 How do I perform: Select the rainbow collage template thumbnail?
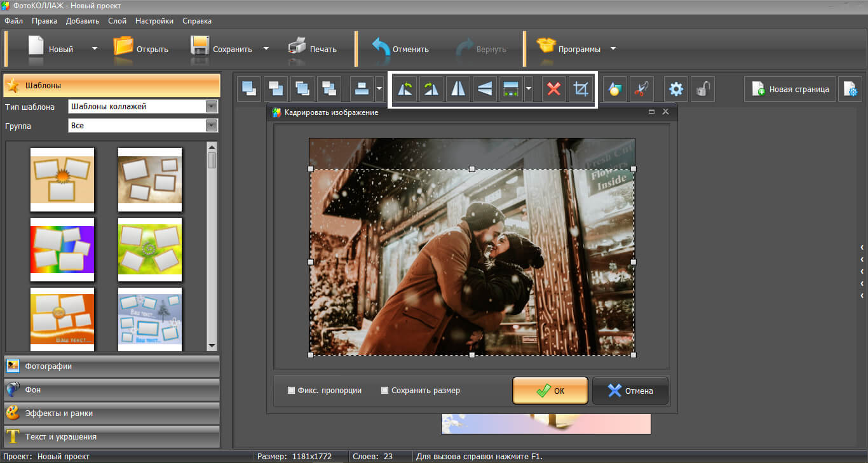click(x=62, y=250)
